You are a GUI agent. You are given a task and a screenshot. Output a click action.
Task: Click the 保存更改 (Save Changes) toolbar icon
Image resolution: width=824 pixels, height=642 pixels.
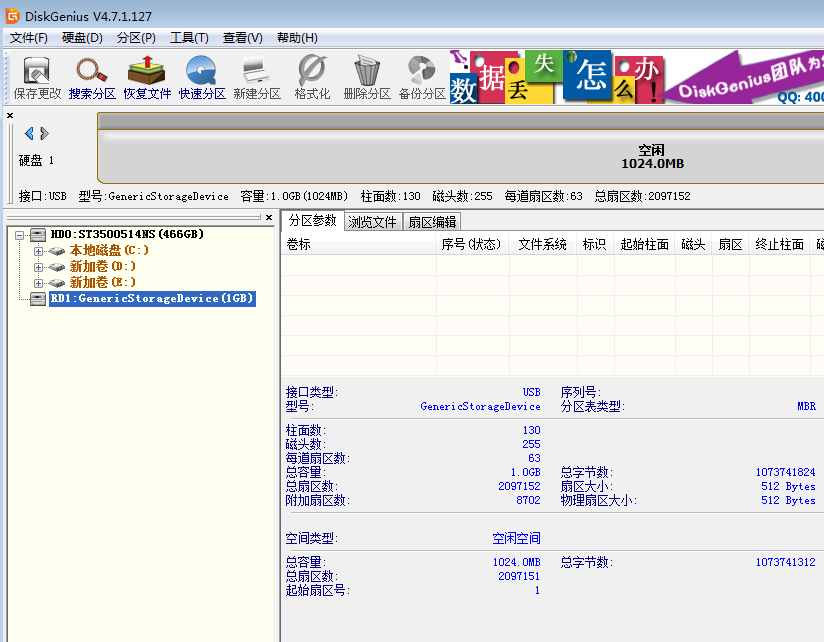pyautogui.click(x=37, y=78)
